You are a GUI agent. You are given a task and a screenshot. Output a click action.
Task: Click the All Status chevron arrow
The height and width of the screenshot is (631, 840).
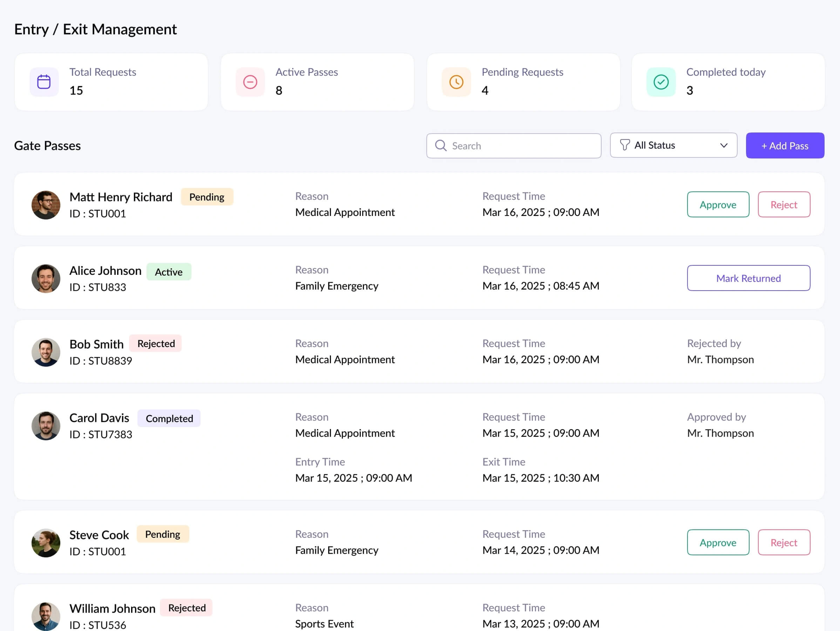click(x=723, y=145)
